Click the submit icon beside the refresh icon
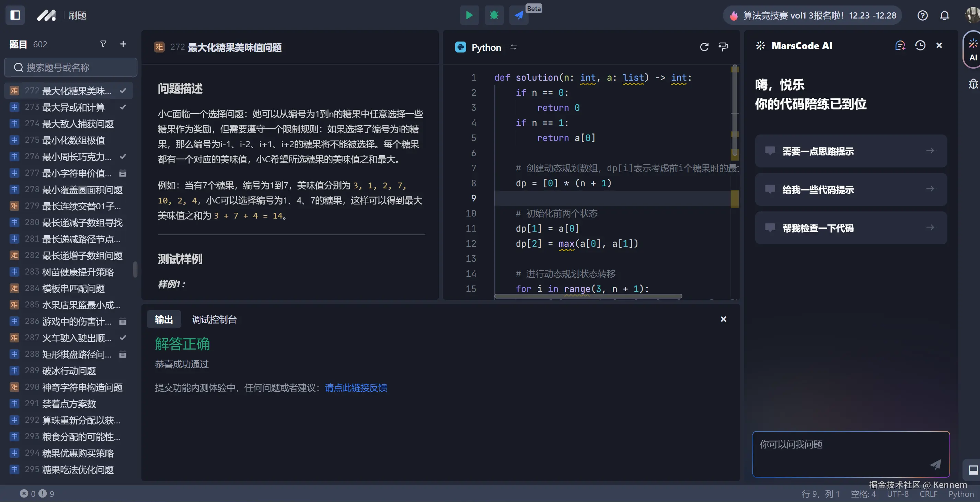 pos(723,47)
